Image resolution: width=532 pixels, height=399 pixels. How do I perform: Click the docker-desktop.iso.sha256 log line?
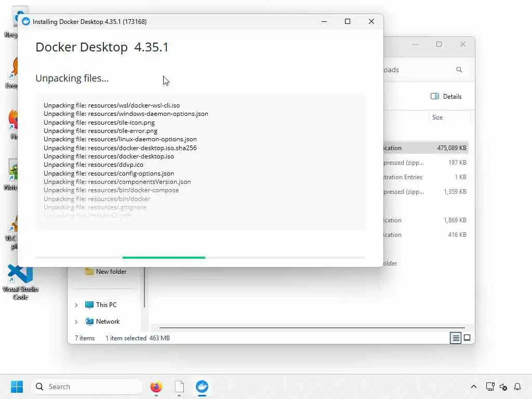click(120, 148)
